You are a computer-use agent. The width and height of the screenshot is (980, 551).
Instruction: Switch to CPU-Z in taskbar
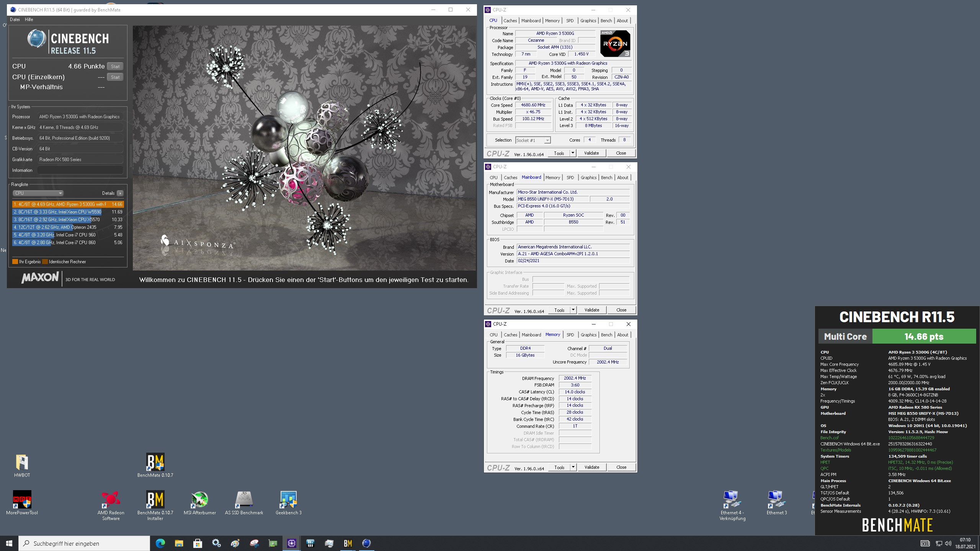pyautogui.click(x=291, y=543)
